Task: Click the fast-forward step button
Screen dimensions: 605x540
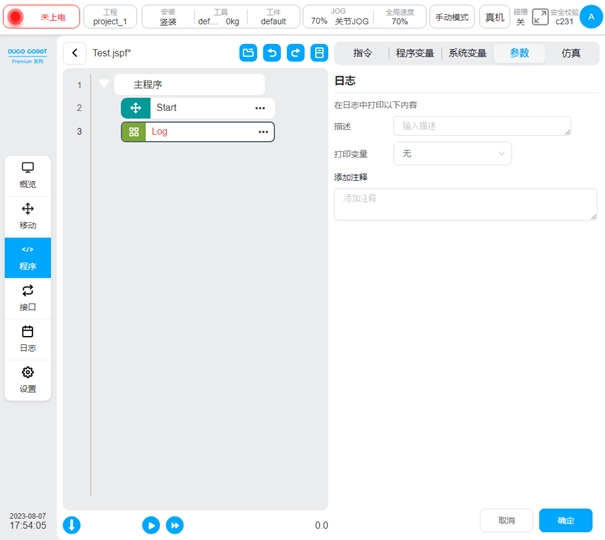Action: pos(175,525)
